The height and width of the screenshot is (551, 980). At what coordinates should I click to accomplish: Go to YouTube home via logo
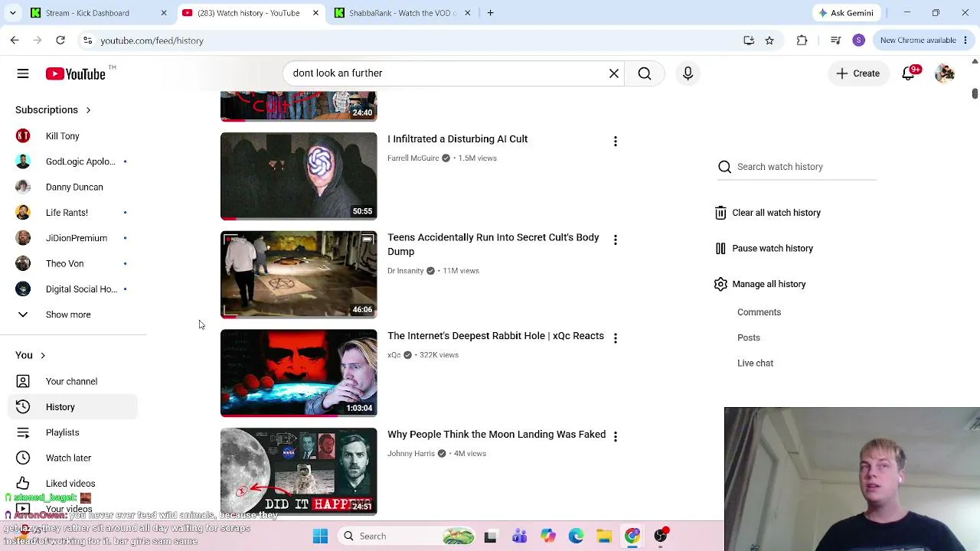click(75, 73)
